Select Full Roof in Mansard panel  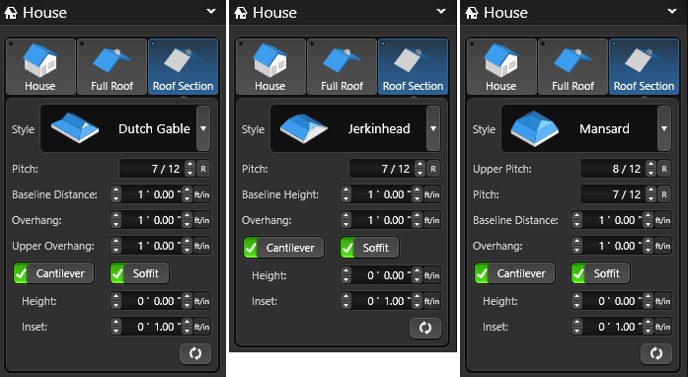573,67
